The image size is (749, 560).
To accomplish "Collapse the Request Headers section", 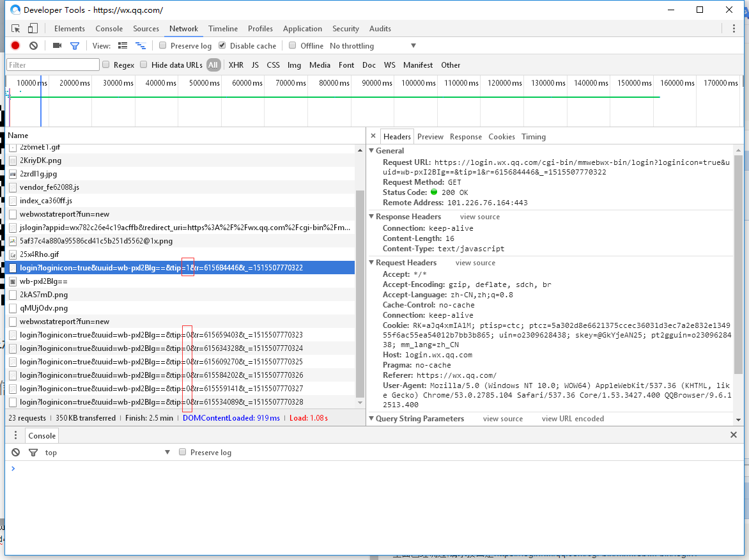I will point(372,262).
